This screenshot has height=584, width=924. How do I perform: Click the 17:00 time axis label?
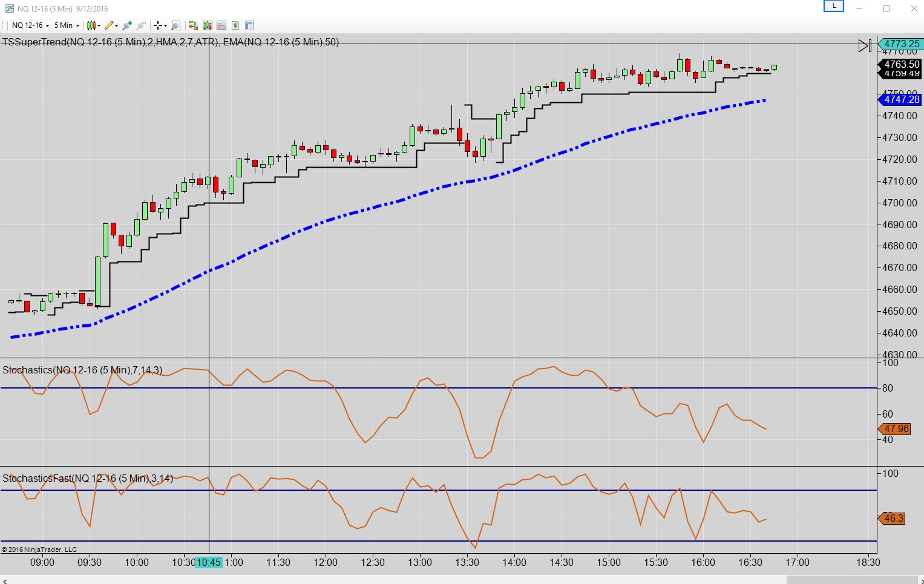click(798, 562)
